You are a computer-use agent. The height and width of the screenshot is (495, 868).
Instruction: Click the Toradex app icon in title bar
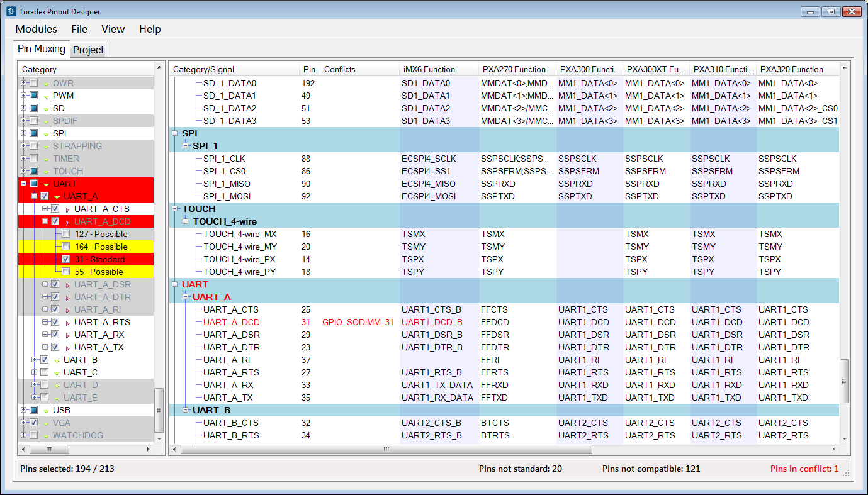tap(11, 11)
